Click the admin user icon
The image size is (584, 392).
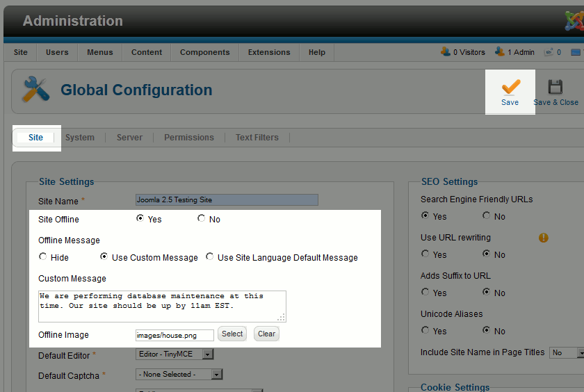tap(500, 51)
